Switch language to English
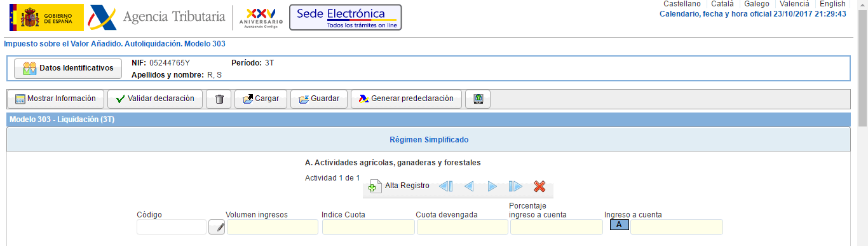Image resolution: width=868 pixels, height=246 pixels. point(832,4)
